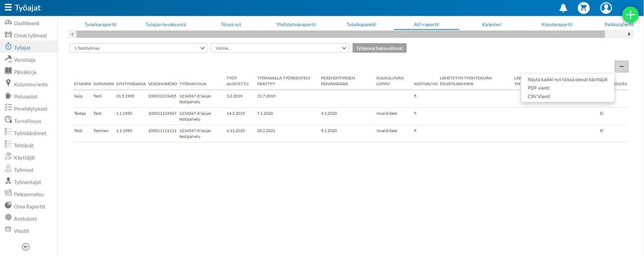Open Verottaja gavel icon

tap(8, 59)
